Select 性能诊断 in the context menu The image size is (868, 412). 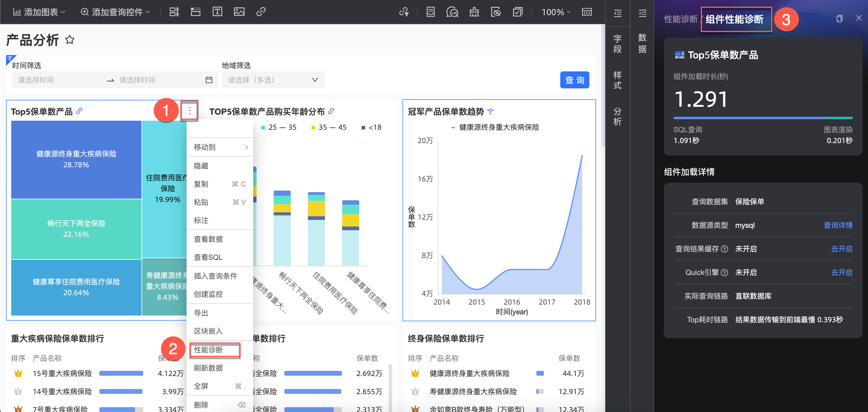[220, 350]
